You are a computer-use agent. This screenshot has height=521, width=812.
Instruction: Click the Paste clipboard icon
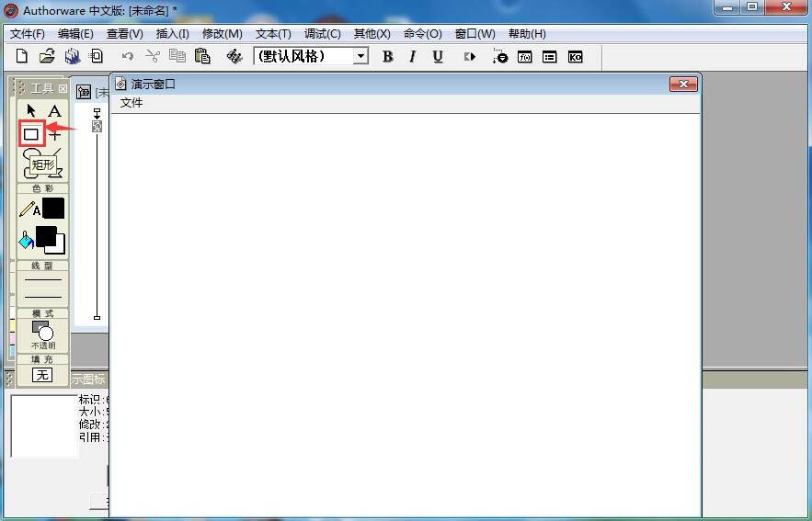[x=202, y=56]
